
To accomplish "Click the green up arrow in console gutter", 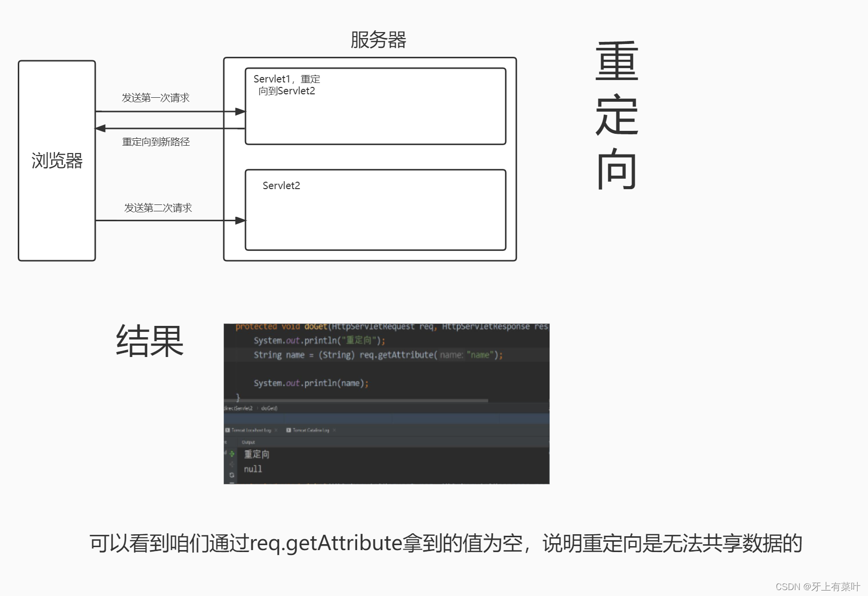I will coord(232,454).
